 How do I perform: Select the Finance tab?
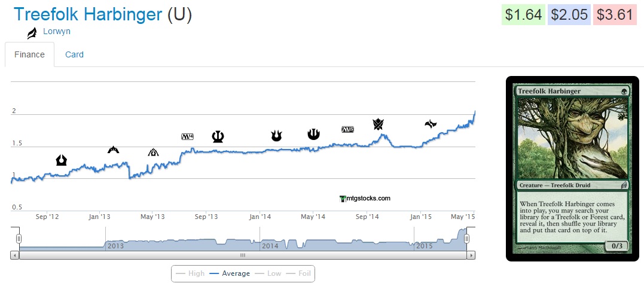(x=29, y=54)
